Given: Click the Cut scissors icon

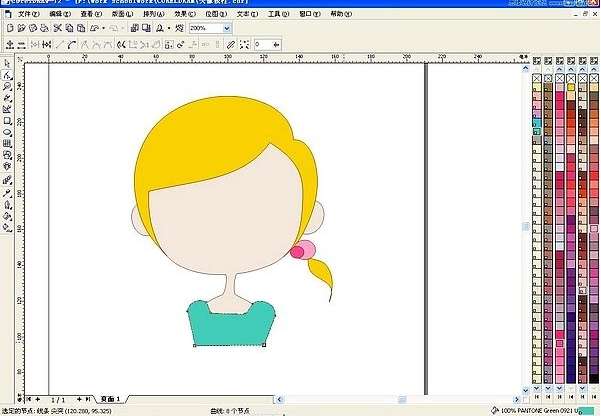Looking at the screenshot, I should [56, 29].
